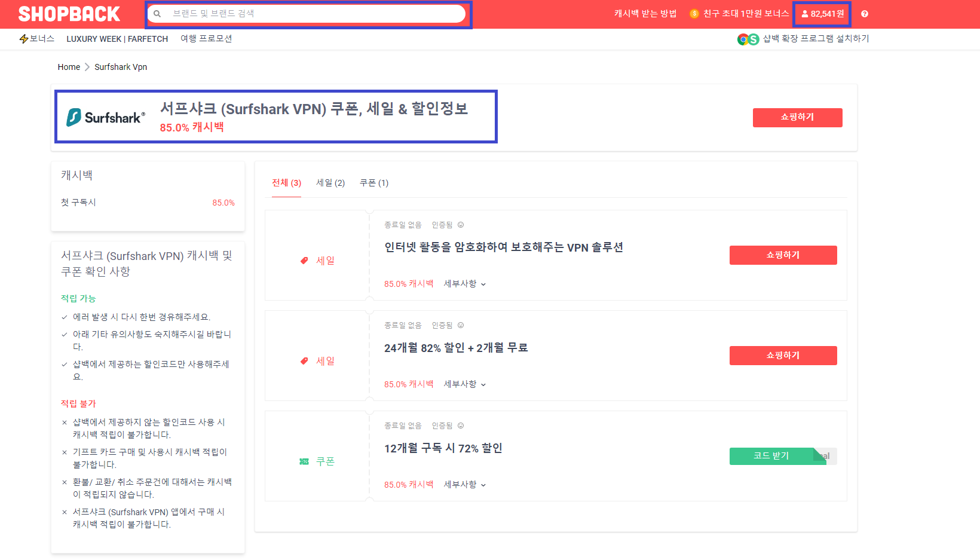980x560 pixels.
Task: Open the 보너스 menu item
Action: [42, 39]
